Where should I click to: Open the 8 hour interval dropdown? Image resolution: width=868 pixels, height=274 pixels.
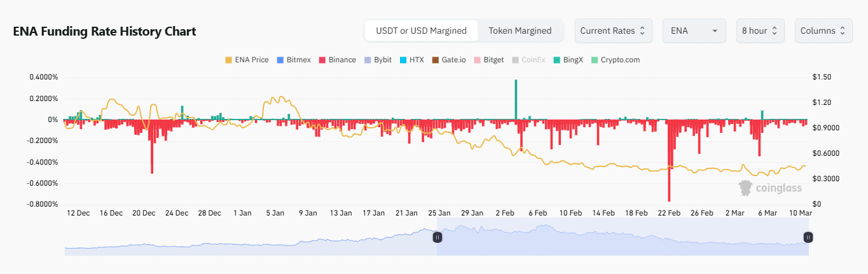(x=760, y=31)
